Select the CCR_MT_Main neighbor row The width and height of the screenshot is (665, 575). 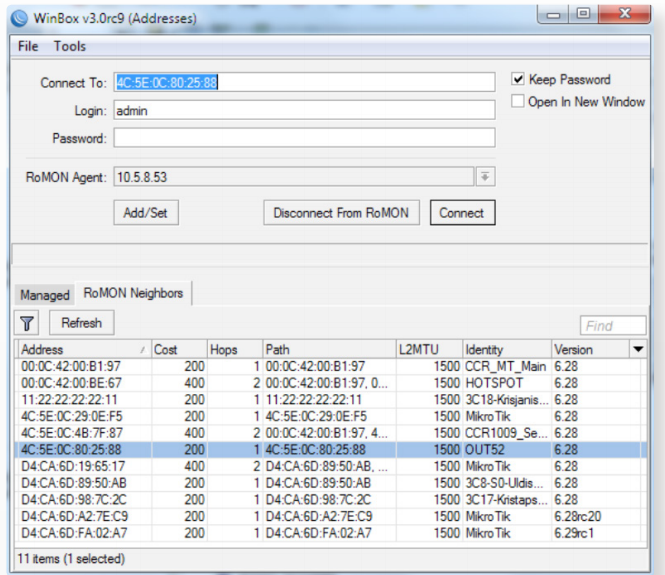[300, 366]
